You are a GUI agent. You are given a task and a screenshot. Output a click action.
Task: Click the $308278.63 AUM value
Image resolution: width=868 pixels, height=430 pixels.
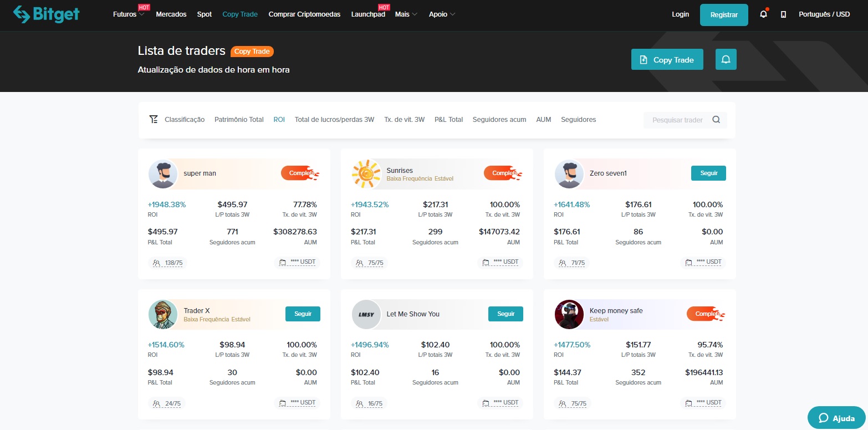click(295, 232)
